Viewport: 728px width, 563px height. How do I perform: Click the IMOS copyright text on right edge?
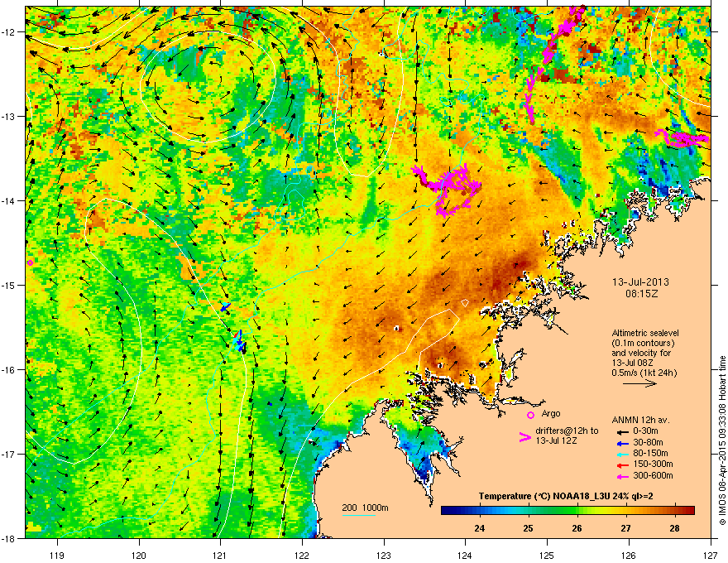(722, 440)
